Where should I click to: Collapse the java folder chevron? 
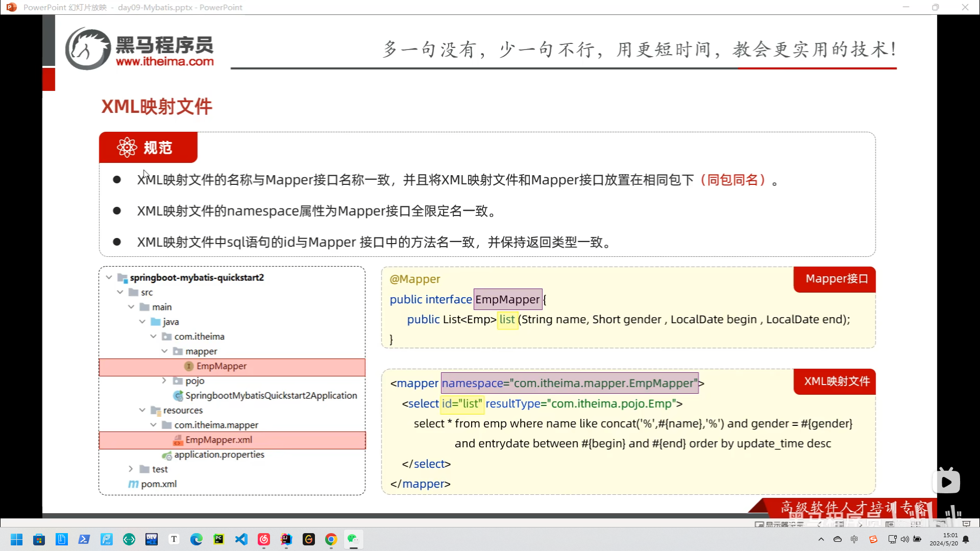click(142, 322)
